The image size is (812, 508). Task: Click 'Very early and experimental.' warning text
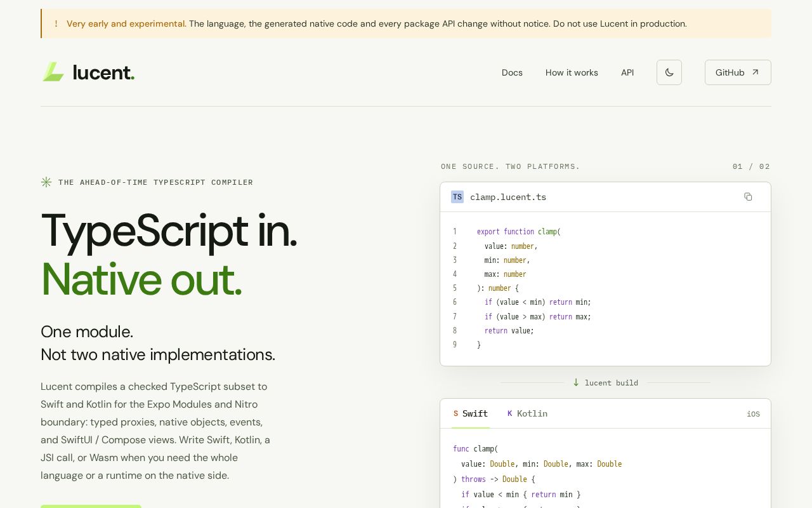tap(126, 23)
